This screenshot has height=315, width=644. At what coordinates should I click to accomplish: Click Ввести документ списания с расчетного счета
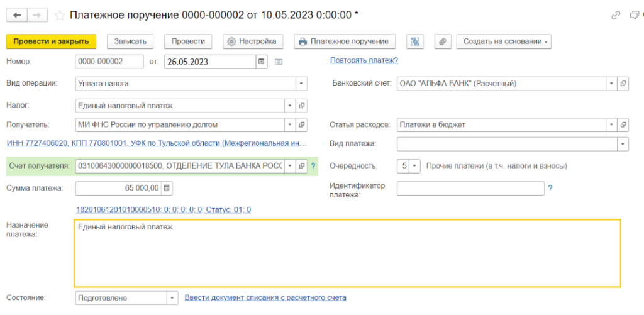[x=265, y=297]
